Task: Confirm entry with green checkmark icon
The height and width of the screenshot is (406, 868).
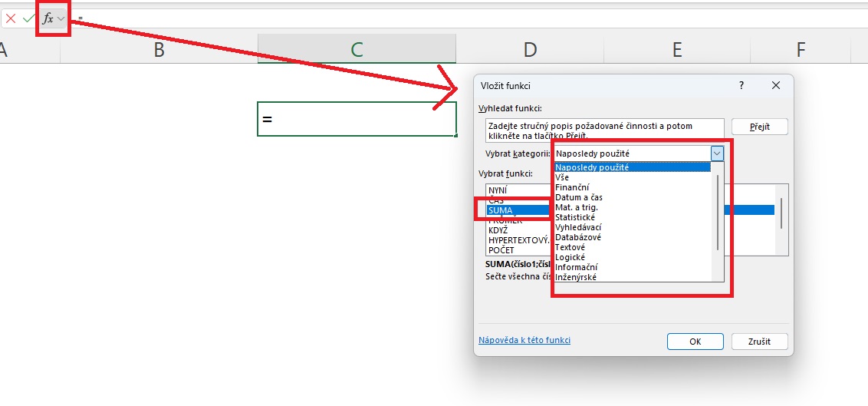Action: click(28, 18)
